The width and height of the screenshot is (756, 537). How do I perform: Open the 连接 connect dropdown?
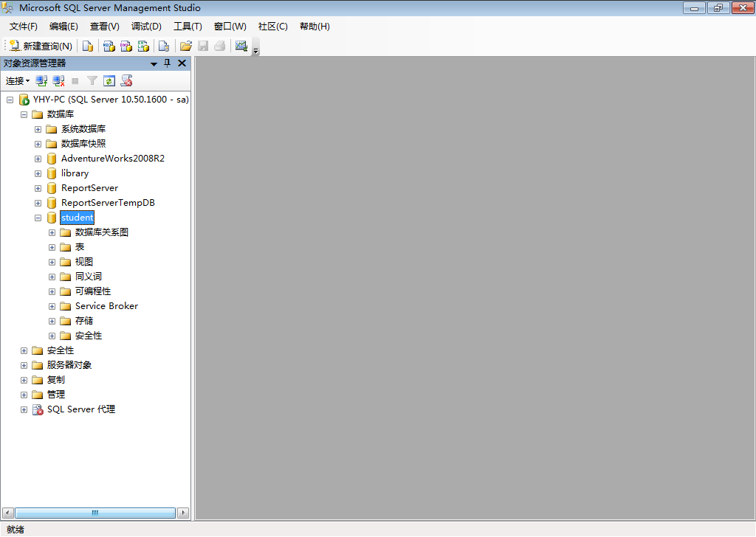(18, 81)
